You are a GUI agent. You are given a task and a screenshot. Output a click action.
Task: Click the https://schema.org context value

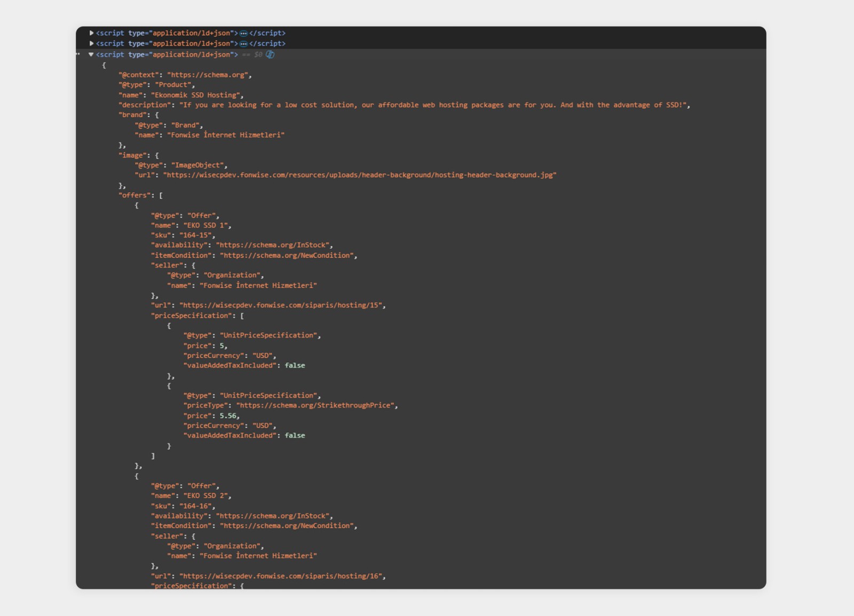click(208, 75)
